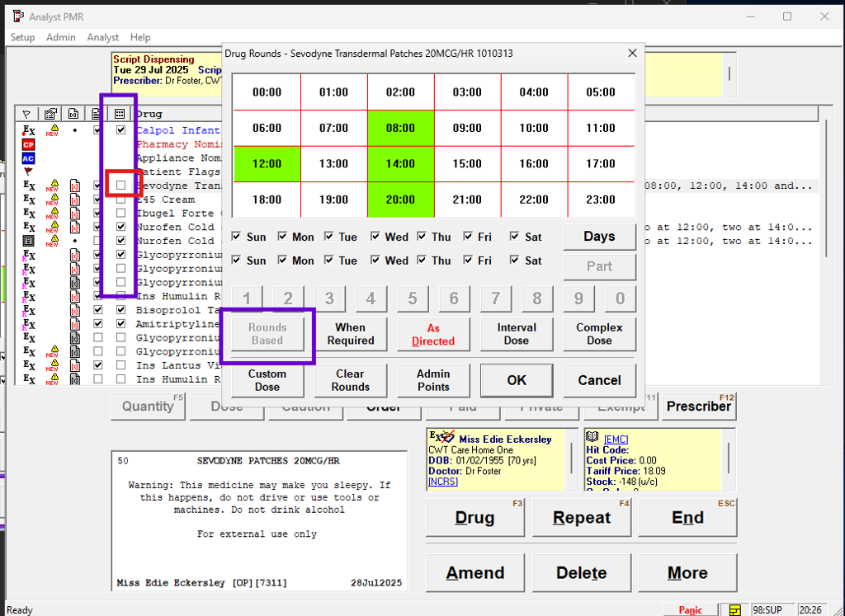Open the EMC link
The image size is (845, 616).
tap(616, 440)
